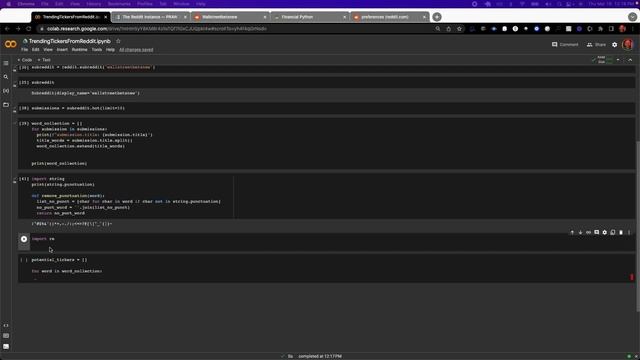The height and width of the screenshot is (360, 640).
Task: Open the table of contents sidebar icon
Action: pyautogui.click(x=6, y=63)
